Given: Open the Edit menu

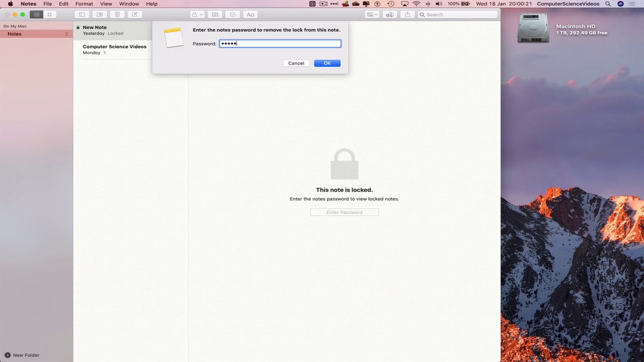Looking at the screenshot, I should tap(63, 4).
